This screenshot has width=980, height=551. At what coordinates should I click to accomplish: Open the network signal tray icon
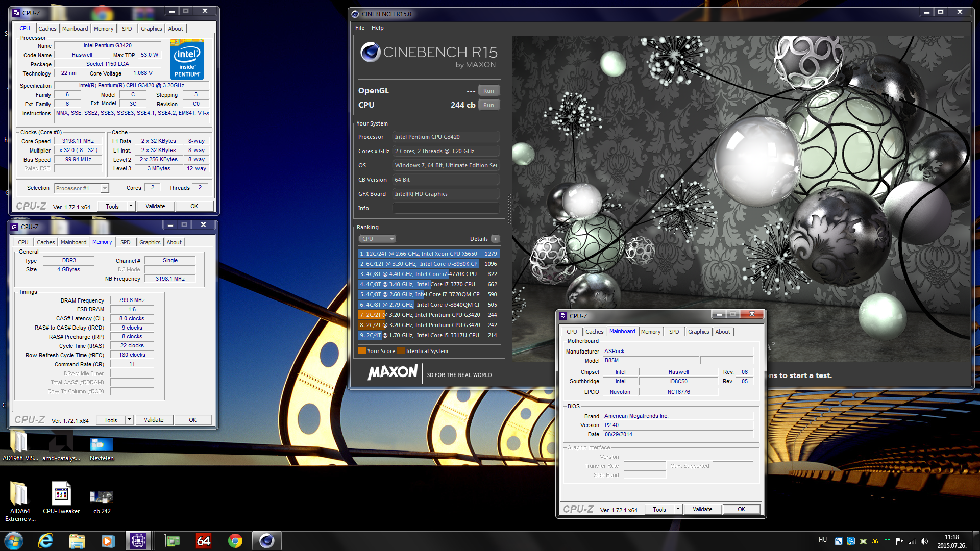tap(912, 541)
